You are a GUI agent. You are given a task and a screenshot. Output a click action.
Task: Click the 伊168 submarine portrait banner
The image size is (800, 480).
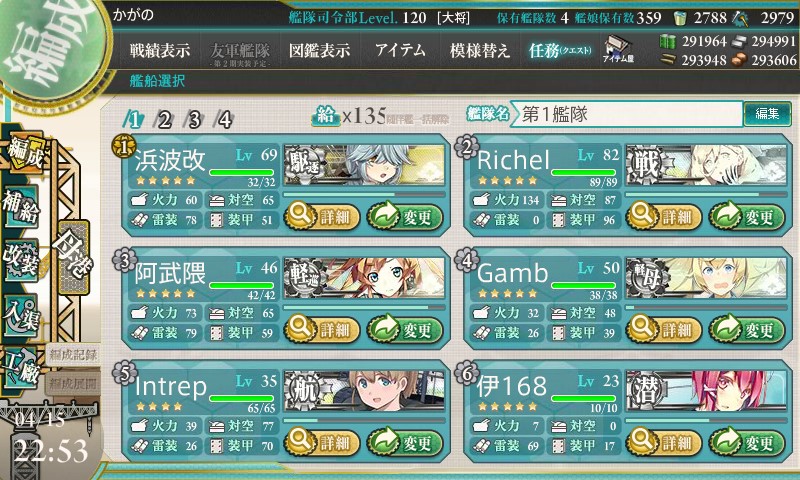click(706, 390)
